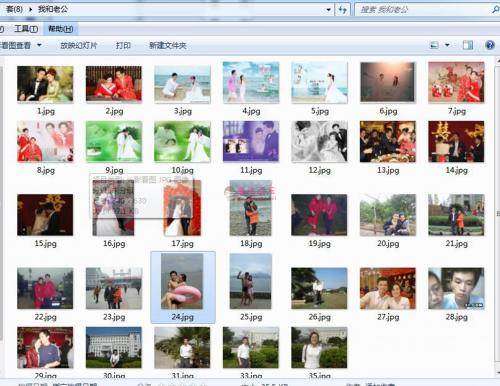The width and height of the screenshot is (500, 386).
Task: Open the address bar history dropdown arrow
Action: tap(329, 10)
